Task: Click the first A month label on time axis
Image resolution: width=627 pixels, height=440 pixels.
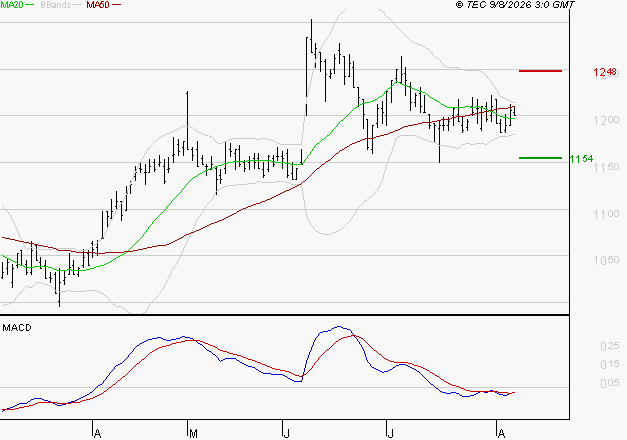Action: click(97, 434)
